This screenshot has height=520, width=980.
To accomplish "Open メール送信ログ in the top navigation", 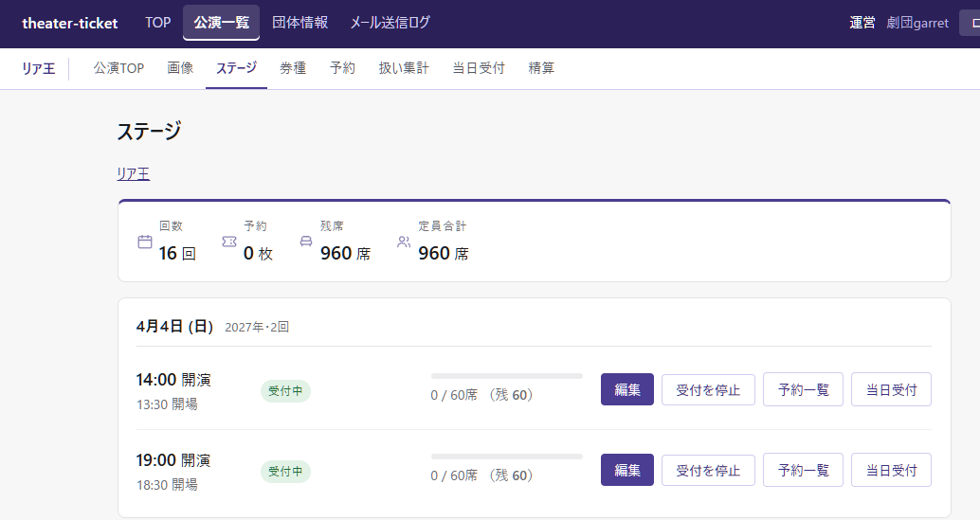I will [x=390, y=23].
